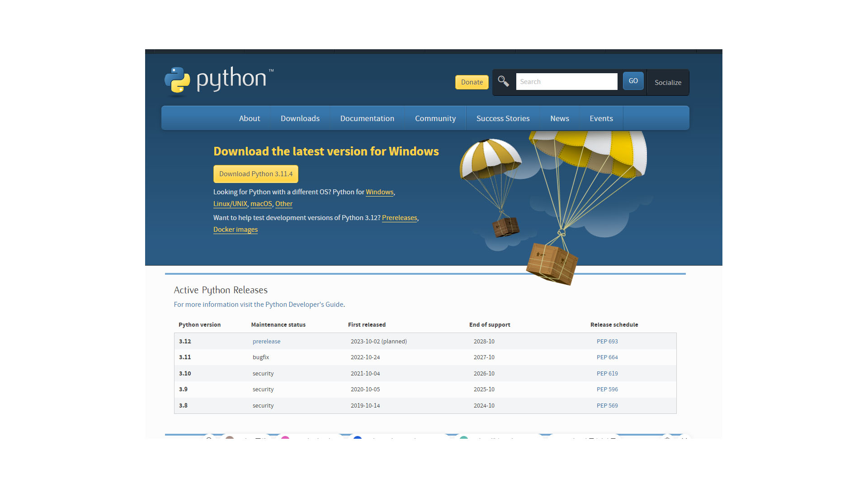The image size is (868, 488).
Task: Click the prerelease status link
Action: pos(266,342)
